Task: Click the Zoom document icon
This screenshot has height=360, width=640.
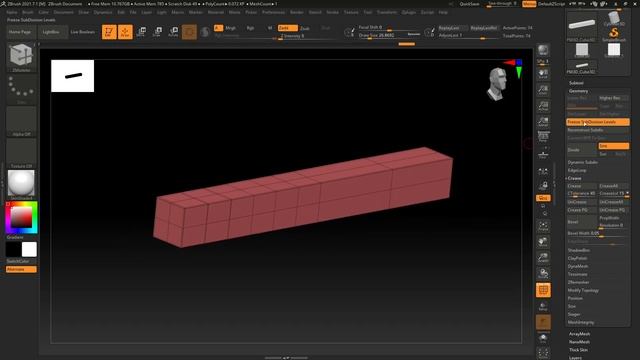Action: pyautogui.click(x=543, y=90)
